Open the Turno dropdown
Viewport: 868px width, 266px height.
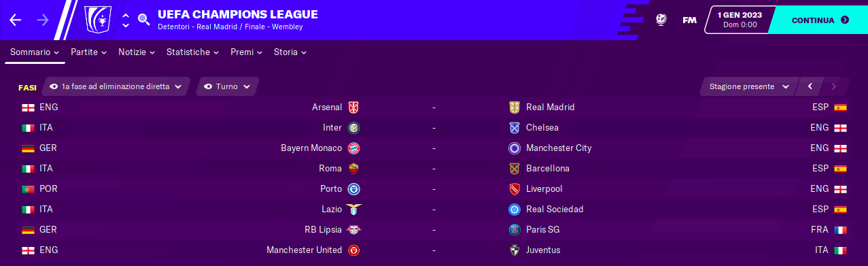tap(227, 86)
